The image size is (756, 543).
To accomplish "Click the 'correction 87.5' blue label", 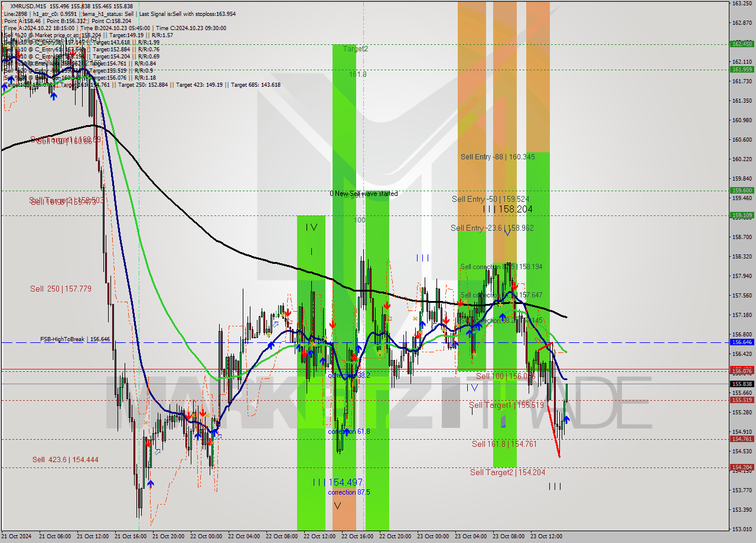I will pyautogui.click(x=350, y=492).
